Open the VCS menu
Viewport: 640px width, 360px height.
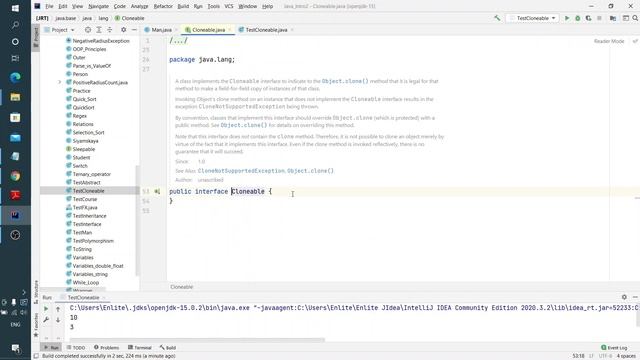[x=229, y=6]
